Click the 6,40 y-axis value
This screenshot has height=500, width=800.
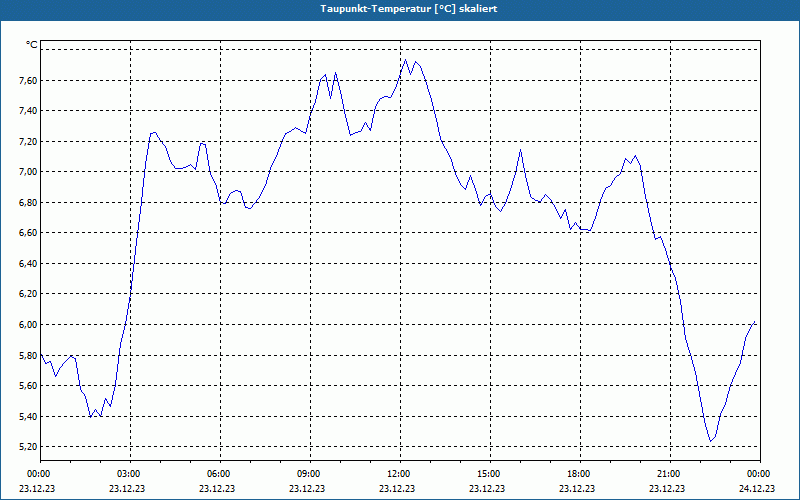pyautogui.click(x=28, y=263)
